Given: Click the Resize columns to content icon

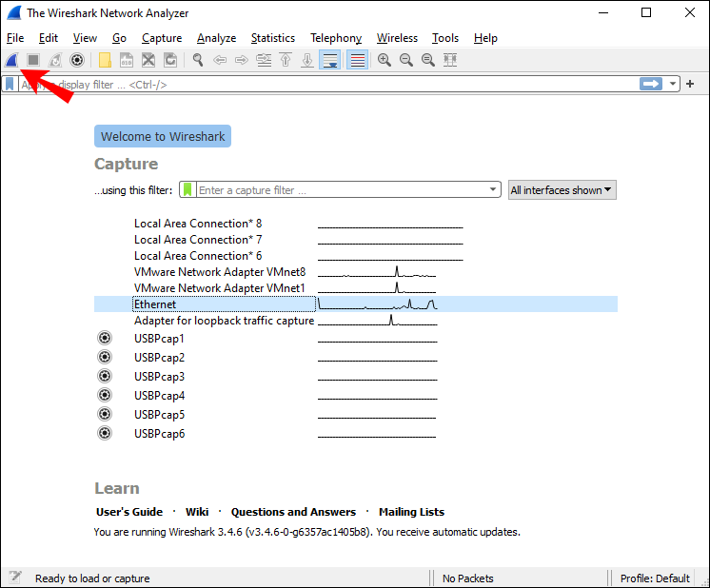Looking at the screenshot, I should [x=450, y=60].
